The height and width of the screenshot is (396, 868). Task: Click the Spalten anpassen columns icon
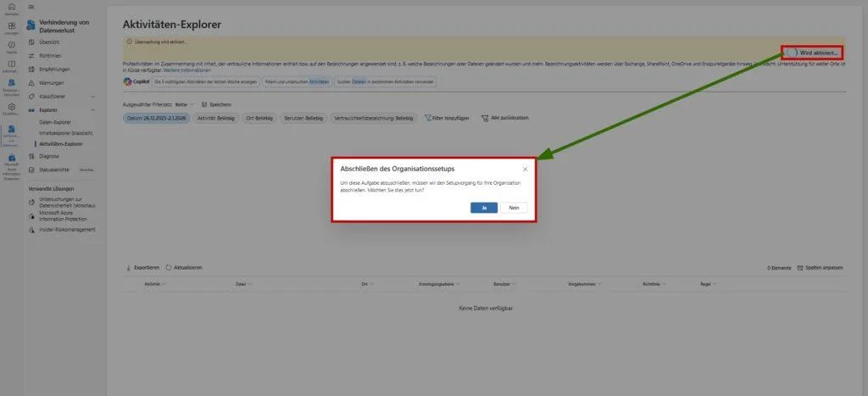(800, 267)
